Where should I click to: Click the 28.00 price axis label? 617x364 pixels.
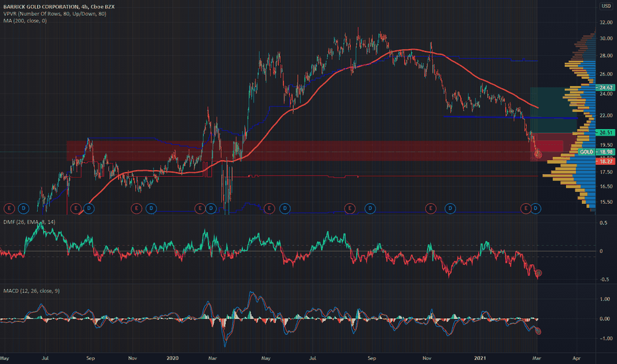(606, 56)
